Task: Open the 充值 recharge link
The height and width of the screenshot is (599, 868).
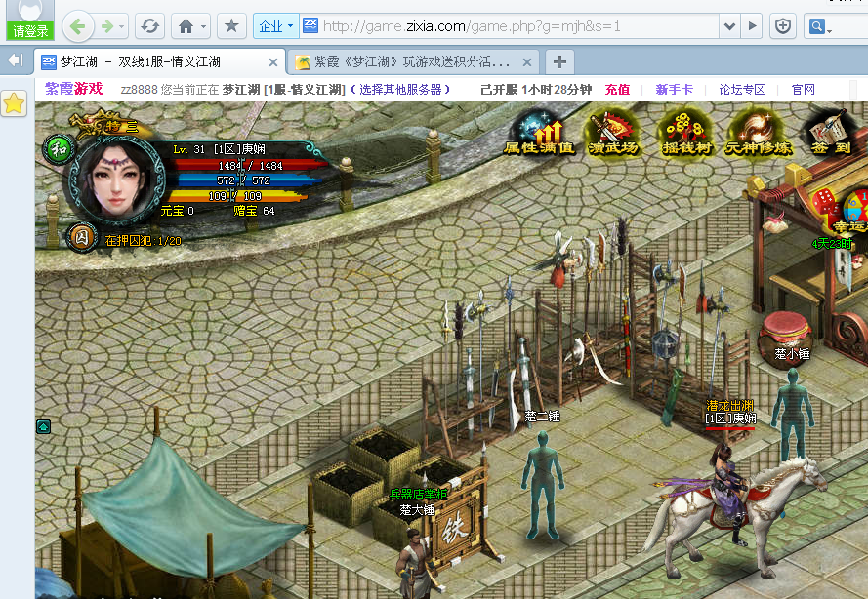Action: [617, 89]
